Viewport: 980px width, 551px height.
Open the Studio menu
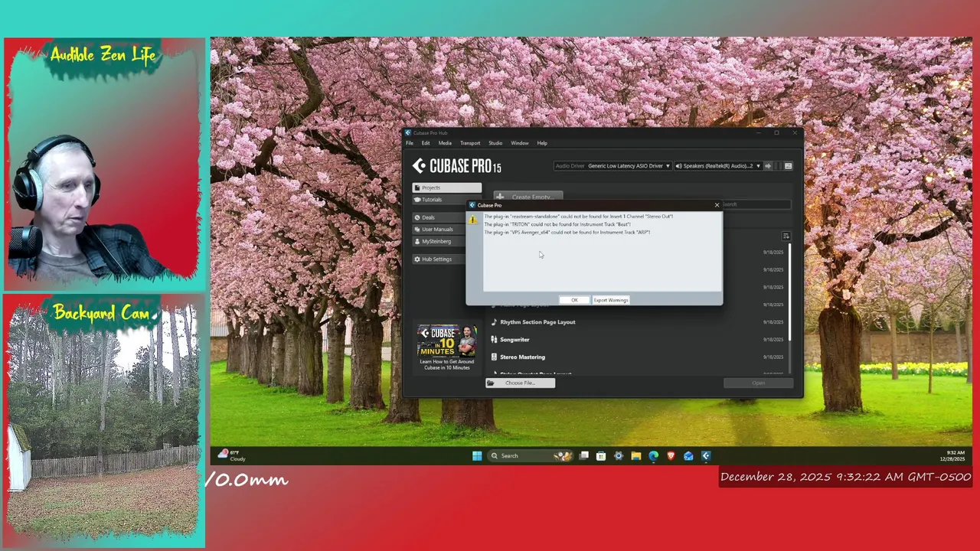(495, 143)
